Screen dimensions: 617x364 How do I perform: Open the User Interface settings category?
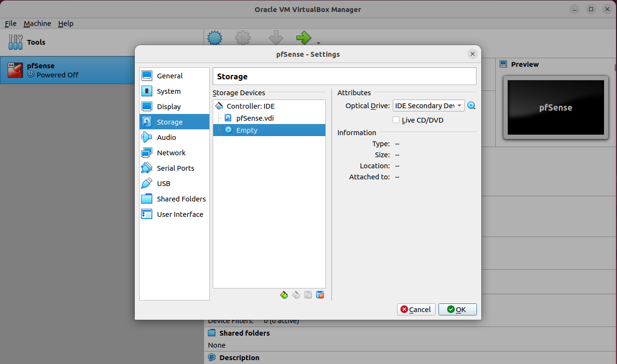coord(174,214)
